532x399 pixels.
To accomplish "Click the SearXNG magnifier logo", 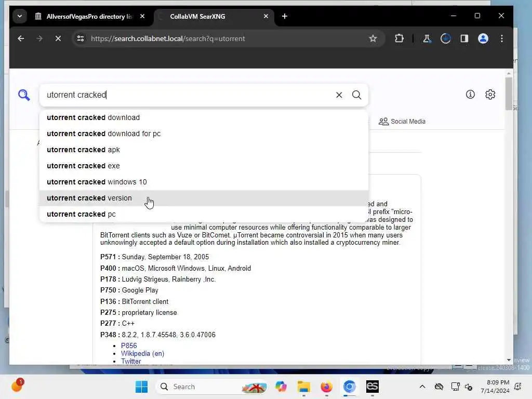I will click(x=24, y=95).
